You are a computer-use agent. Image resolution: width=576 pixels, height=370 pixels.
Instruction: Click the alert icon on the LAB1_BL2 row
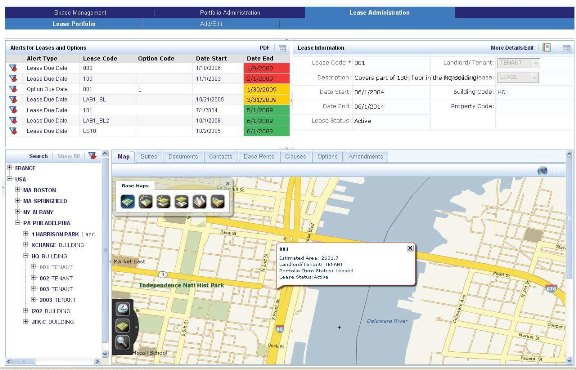click(x=13, y=120)
